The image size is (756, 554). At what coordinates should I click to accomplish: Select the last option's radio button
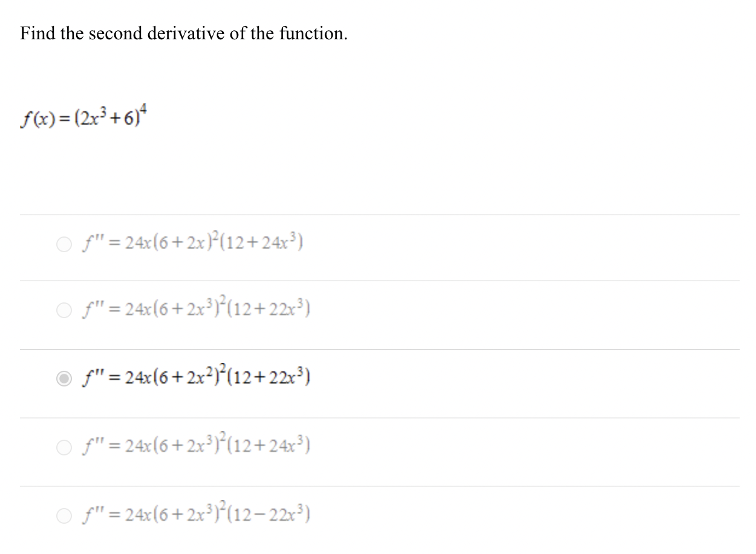point(63,515)
